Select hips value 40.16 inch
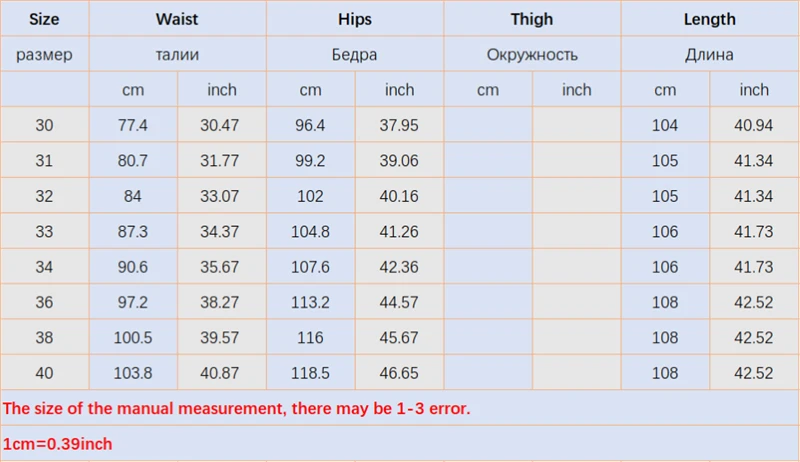 pos(399,196)
